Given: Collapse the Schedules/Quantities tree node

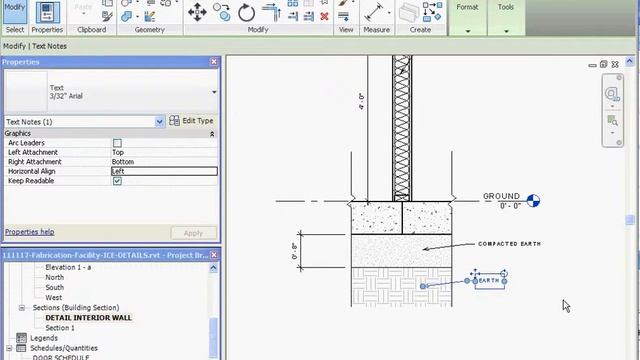Looking at the screenshot, I should click(x=9, y=348).
